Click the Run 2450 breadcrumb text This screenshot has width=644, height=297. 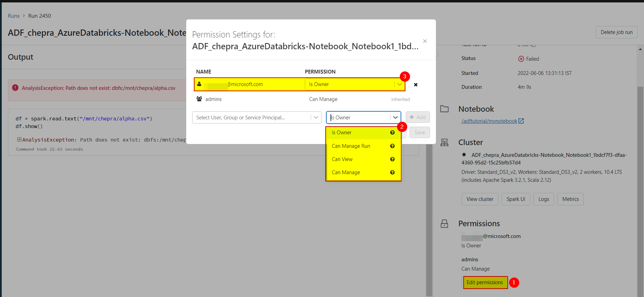[x=40, y=16]
